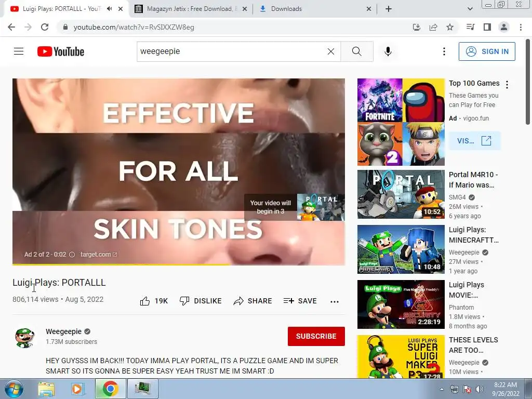This screenshot has height=399, width=532.
Task: Show ad info via the circled i icon
Action: (72, 255)
